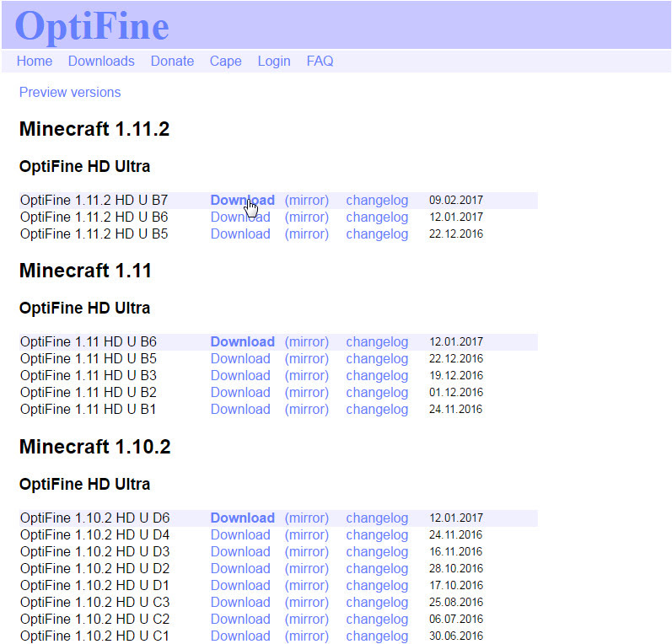View changelog for 1.10.2 HD U C1
This screenshot has width=672, height=644.
(377, 636)
